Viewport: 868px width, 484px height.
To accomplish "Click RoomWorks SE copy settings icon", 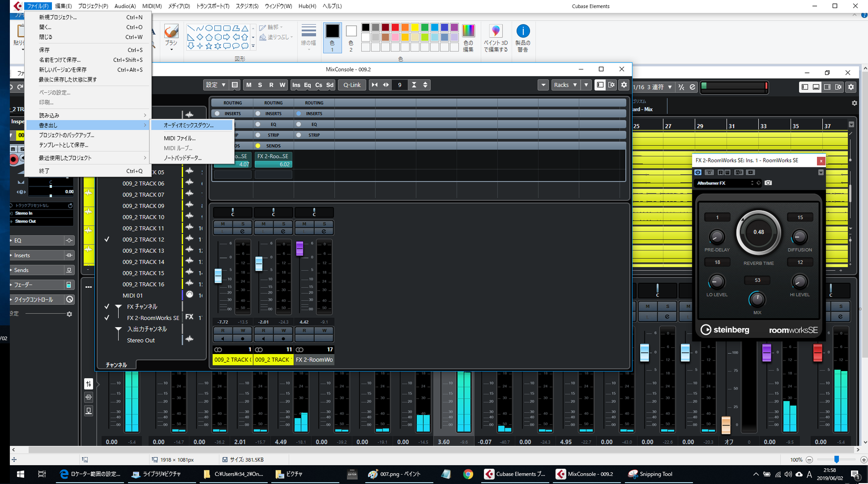I will [751, 173].
